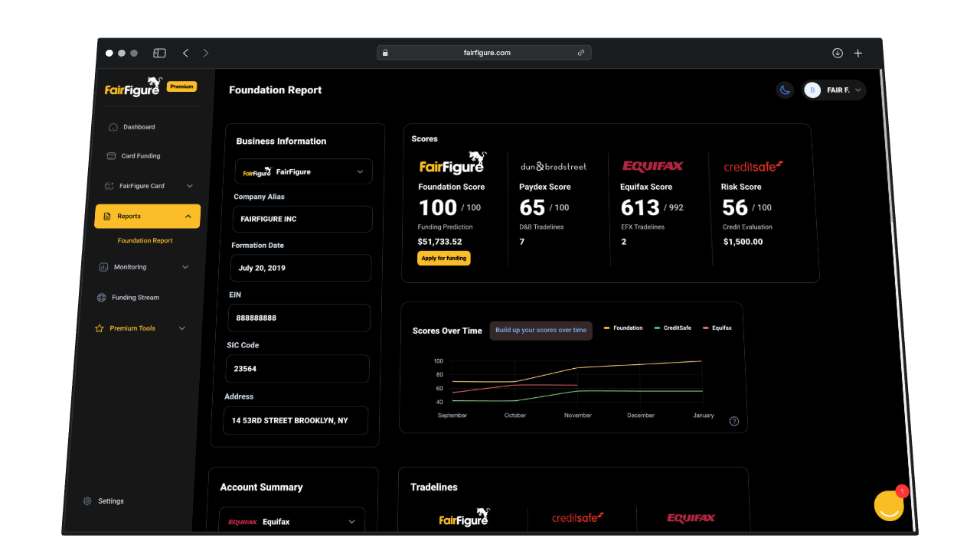
Task: Open the Dashboard sidebar icon
Action: point(113,127)
